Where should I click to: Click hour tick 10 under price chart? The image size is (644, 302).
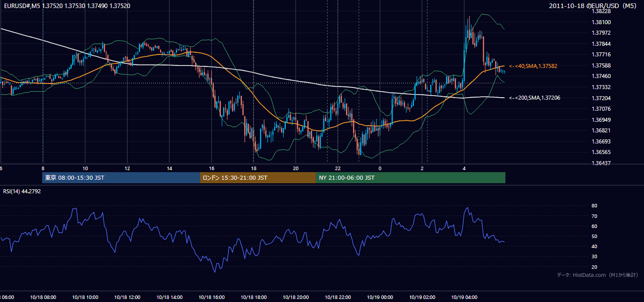[x=85, y=168]
